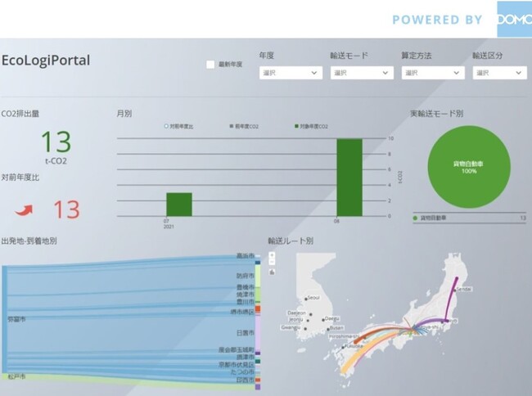Click the 対前年度比 legend circle marker
Screen dimensions: 532x396
point(166,126)
